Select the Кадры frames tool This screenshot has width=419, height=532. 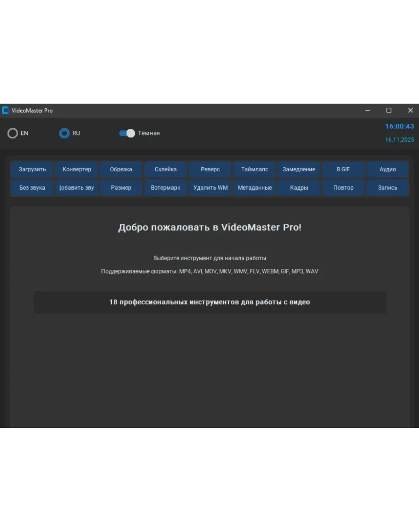[x=299, y=188]
